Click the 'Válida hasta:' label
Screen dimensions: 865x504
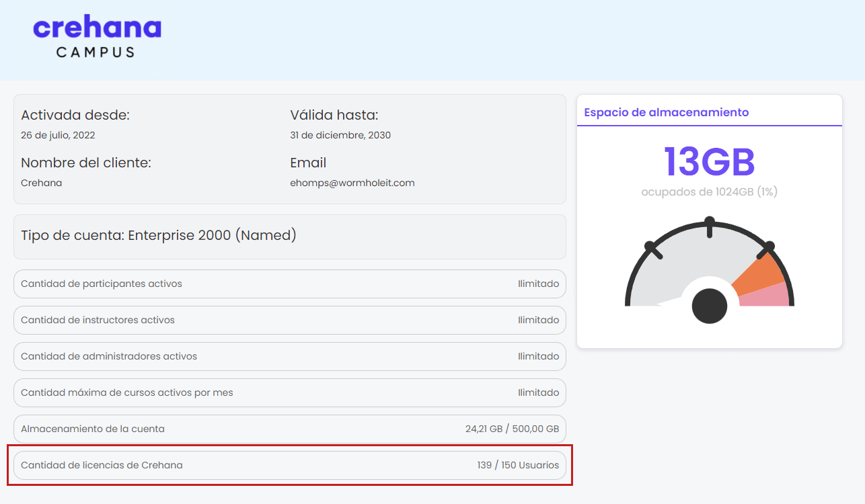click(x=334, y=115)
